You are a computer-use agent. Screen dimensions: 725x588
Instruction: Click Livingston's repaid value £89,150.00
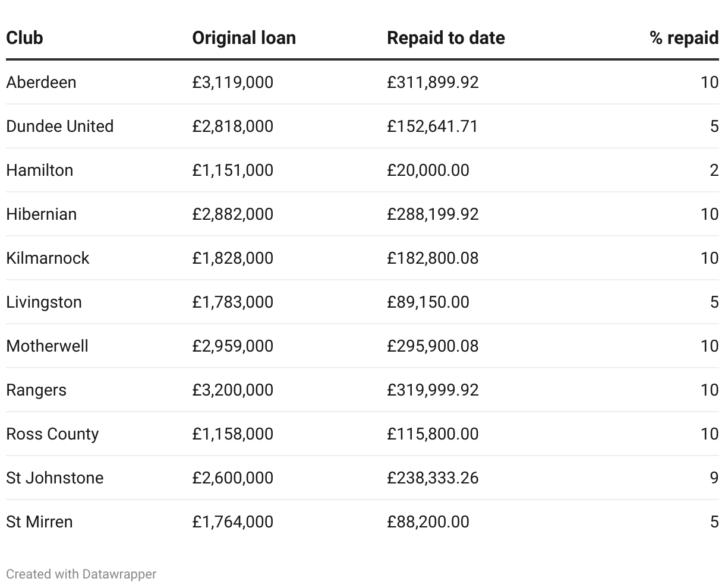[x=427, y=302]
